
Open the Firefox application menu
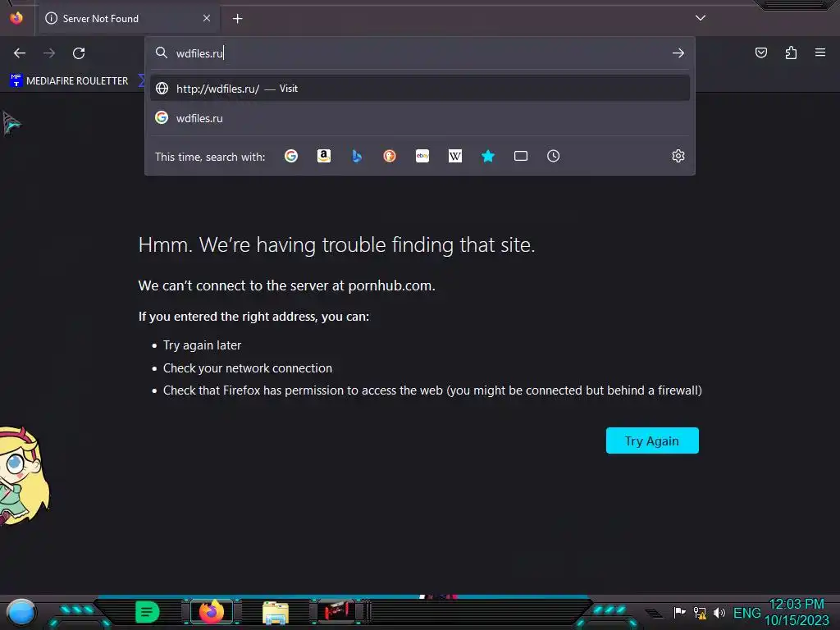click(x=819, y=52)
